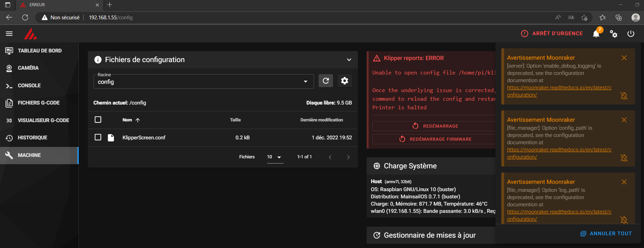The height and width of the screenshot is (248, 644).
Task: Select MACHINE in the sidebar
Action: click(39, 155)
